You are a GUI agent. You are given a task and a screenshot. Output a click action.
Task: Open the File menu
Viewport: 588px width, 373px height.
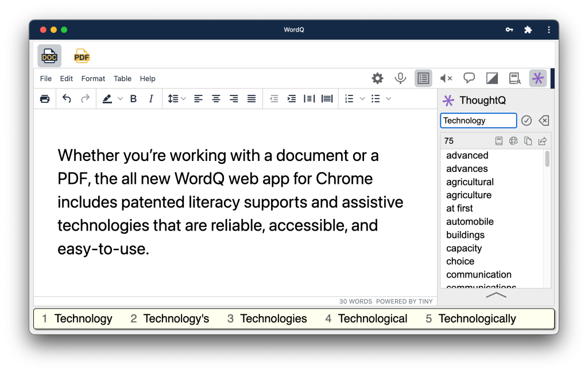coord(46,78)
